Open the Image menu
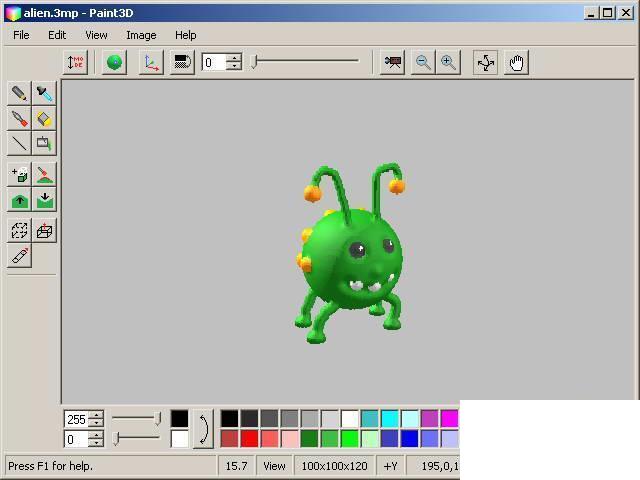This screenshot has height=480, width=640. point(141,35)
